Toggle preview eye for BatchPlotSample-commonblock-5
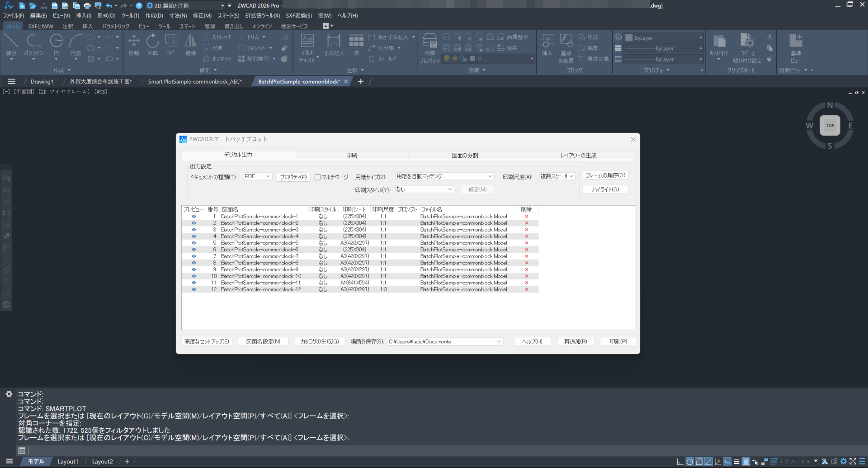The height and width of the screenshot is (468, 868). tap(194, 243)
